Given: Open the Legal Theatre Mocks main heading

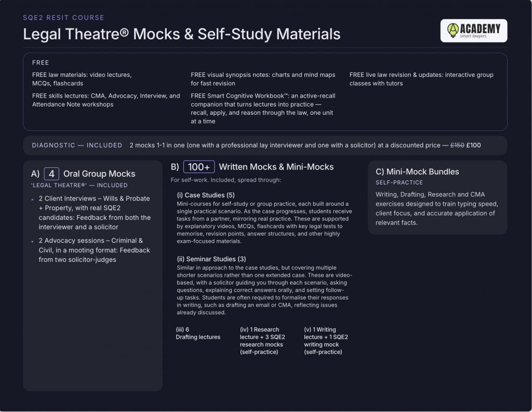Looking at the screenshot, I should coord(181,34).
